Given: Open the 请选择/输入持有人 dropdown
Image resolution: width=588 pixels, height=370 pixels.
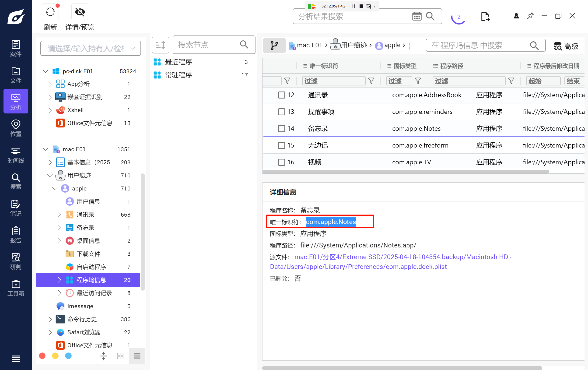Looking at the screenshot, I should click(x=91, y=48).
